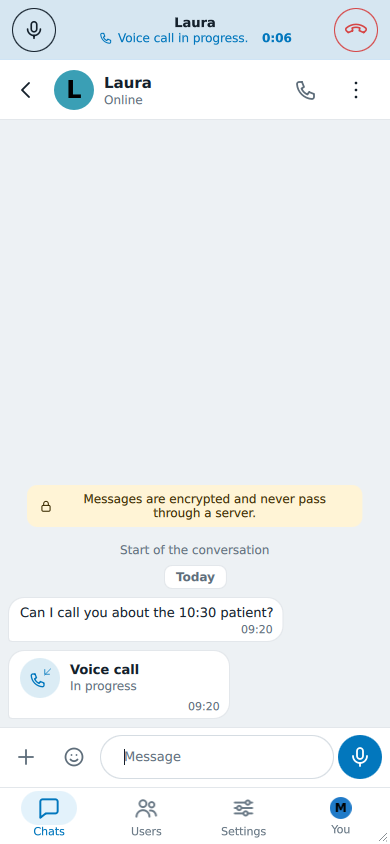Mute microphone in the call bar
Viewport: 390px width, 844px height.
pos(34,30)
